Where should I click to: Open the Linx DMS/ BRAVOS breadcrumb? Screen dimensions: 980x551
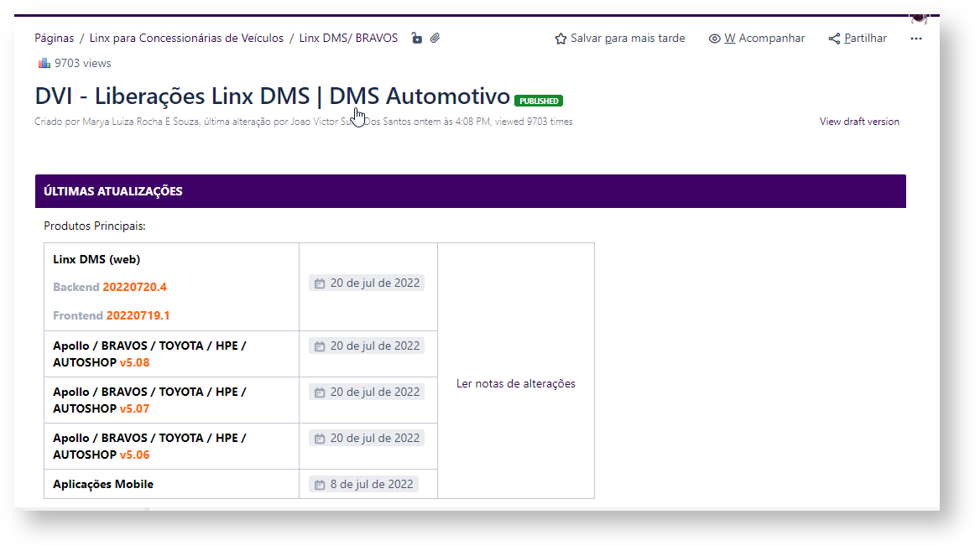(x=348, y=38)
